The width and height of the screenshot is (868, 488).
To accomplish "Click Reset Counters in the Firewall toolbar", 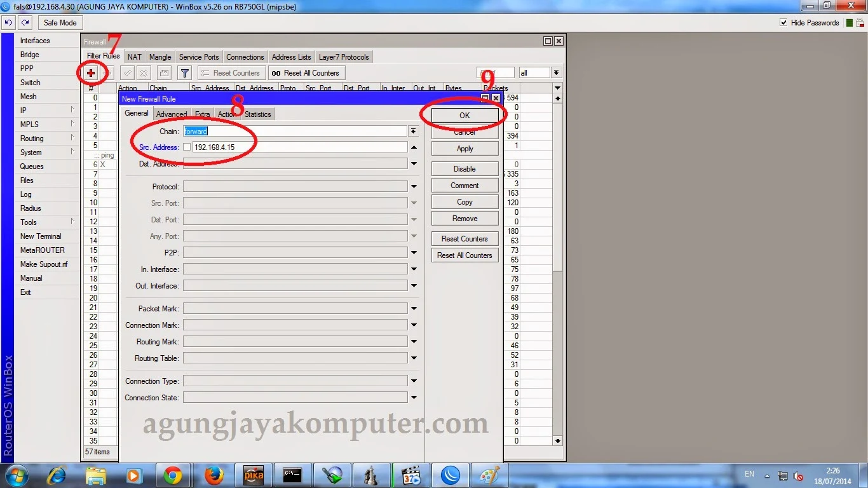I will [231, 73].
